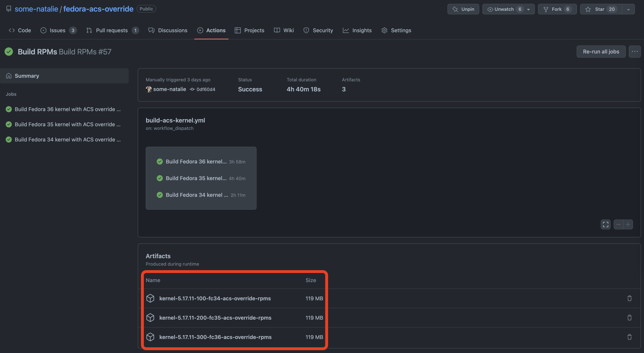Switch to the Pull requests tab
Image resolution: width=644 pixels, height=353 pixels.
[x=112, y=30]
